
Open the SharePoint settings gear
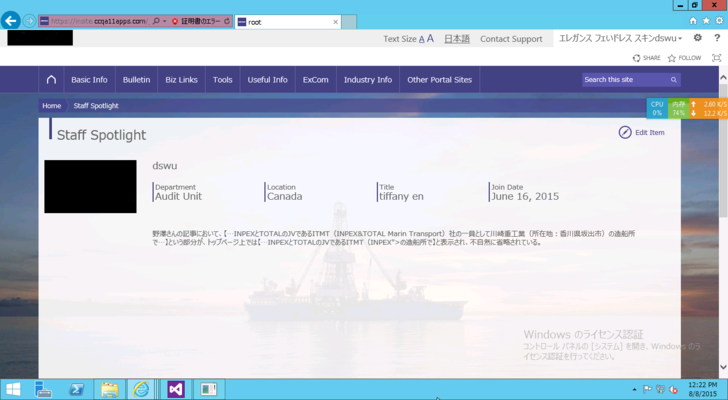(698, 38)
